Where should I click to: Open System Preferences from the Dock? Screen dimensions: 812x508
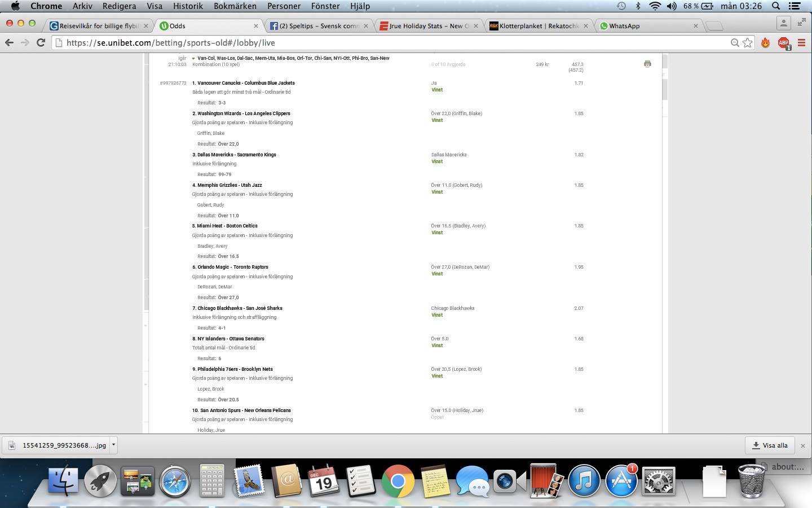[659, 481]
